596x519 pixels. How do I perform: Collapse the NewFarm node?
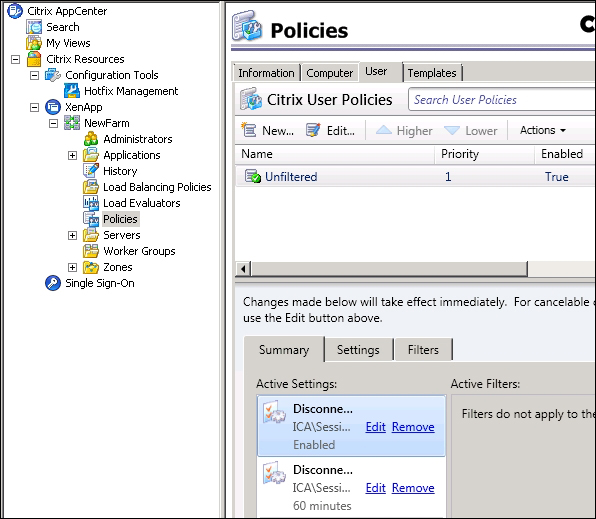54,123
